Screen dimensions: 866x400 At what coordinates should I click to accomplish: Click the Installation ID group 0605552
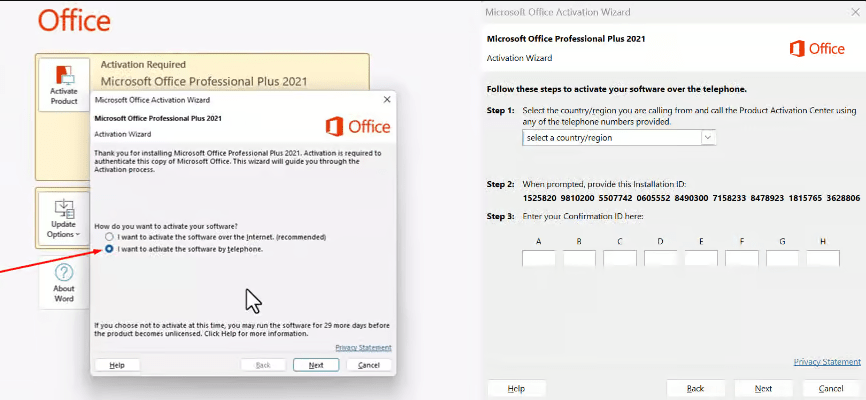[x=653, y=198]
